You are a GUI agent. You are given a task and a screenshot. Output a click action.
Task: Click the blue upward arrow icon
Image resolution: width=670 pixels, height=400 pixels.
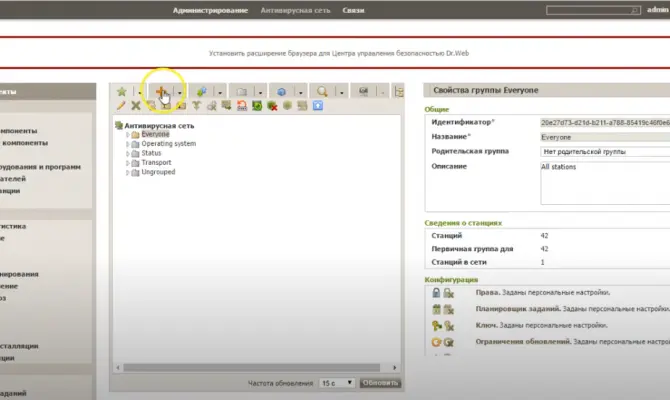[318, 106]
